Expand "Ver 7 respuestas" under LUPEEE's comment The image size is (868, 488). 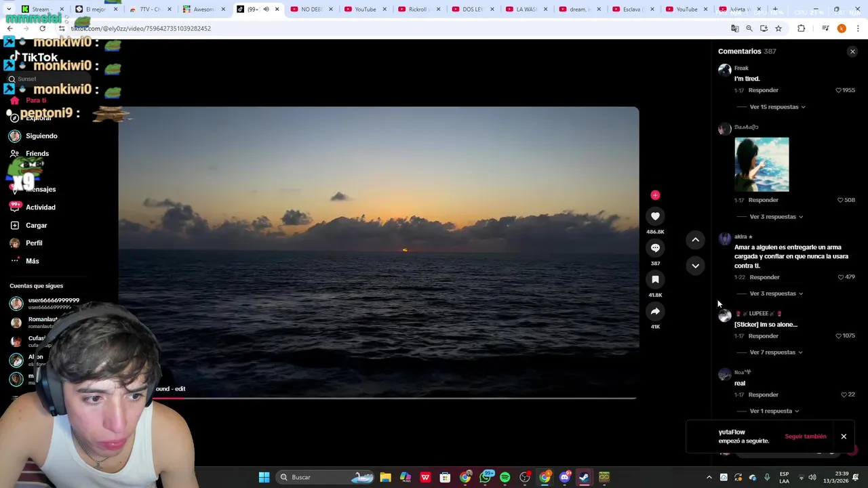[x=776, y=352]
